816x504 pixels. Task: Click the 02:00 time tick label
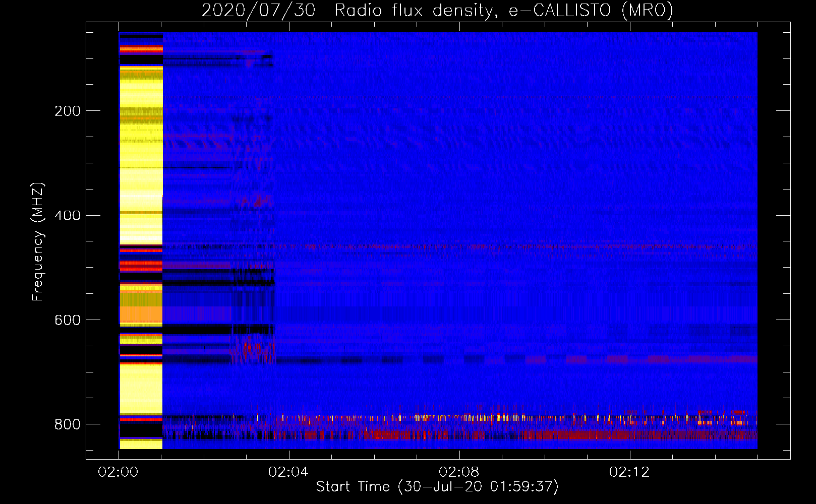point(118,472)
